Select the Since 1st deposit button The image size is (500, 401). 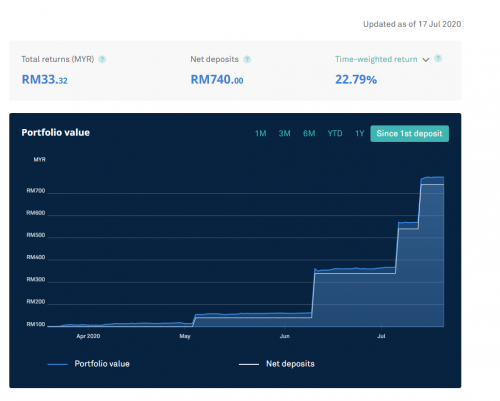pos(409,134)
